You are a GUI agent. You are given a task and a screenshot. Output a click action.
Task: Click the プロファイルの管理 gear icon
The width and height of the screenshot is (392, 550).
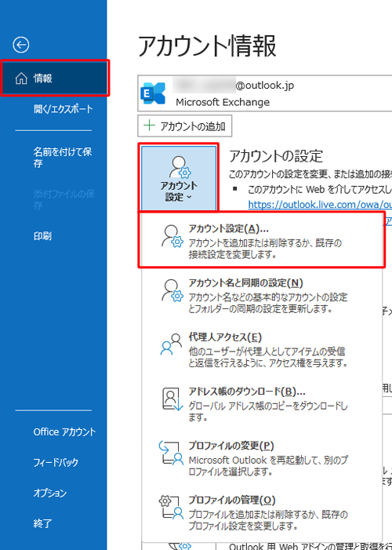pyautogui.click(x=172, y=507)
